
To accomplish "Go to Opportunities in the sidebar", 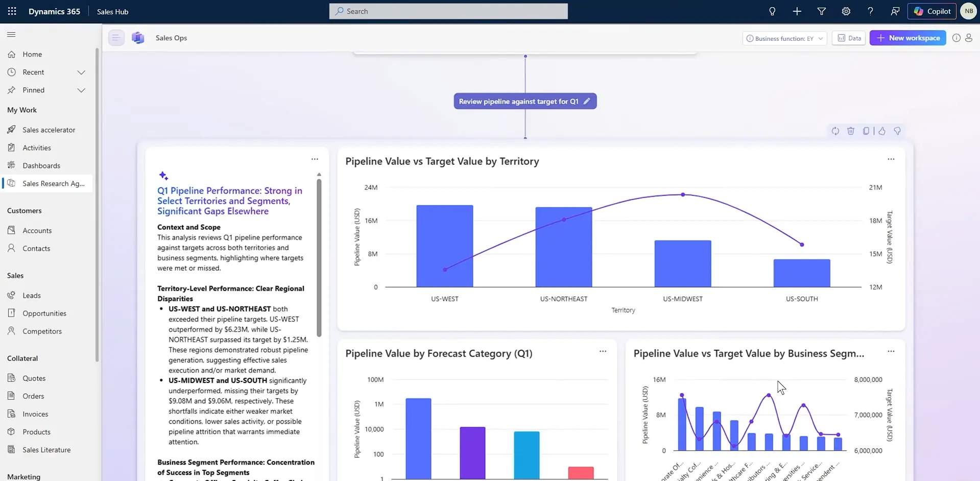I will (x=44, y=314).
